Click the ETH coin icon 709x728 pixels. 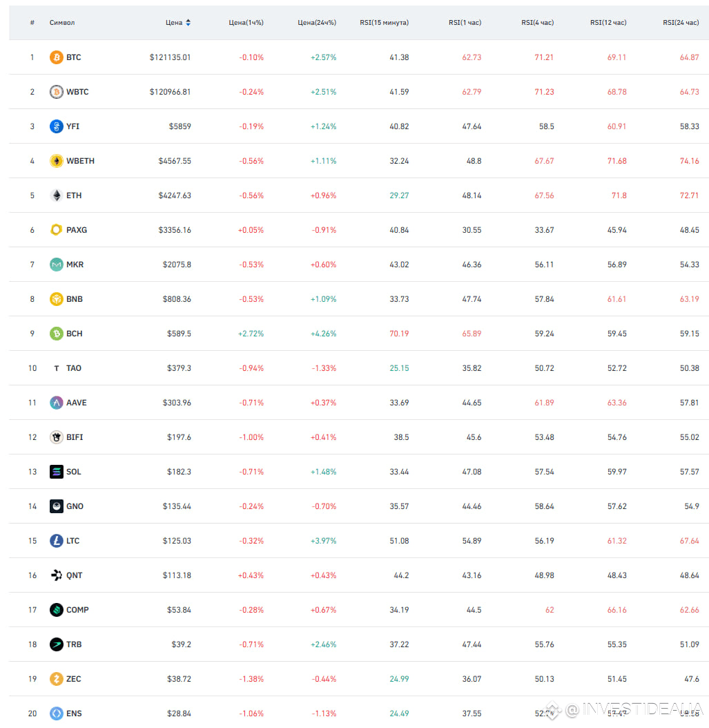pyautogui.click(x=56, y=195)
